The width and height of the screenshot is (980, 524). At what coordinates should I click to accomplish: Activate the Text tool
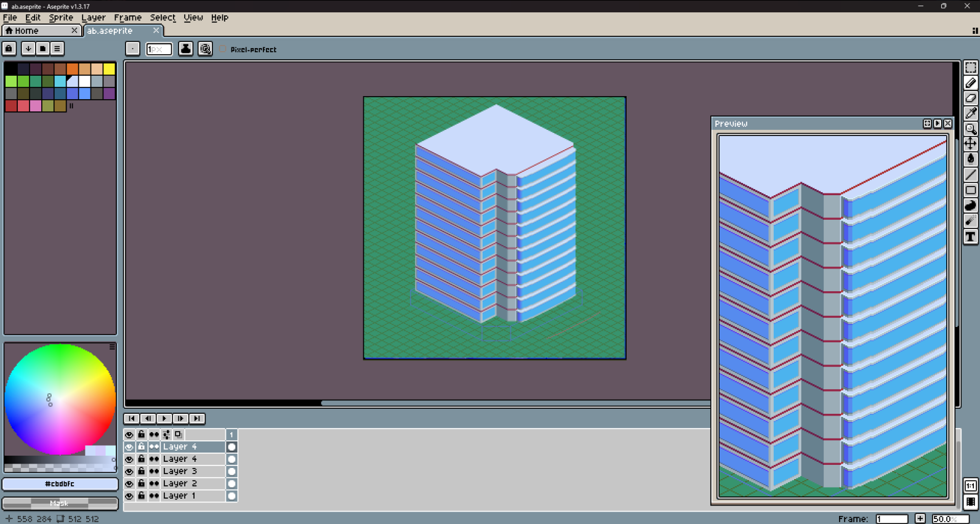pos(971,237)
